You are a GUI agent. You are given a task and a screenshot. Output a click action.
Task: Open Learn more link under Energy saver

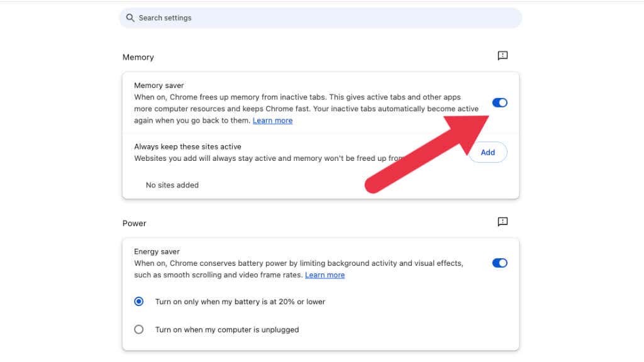click(x=325, y=275)
